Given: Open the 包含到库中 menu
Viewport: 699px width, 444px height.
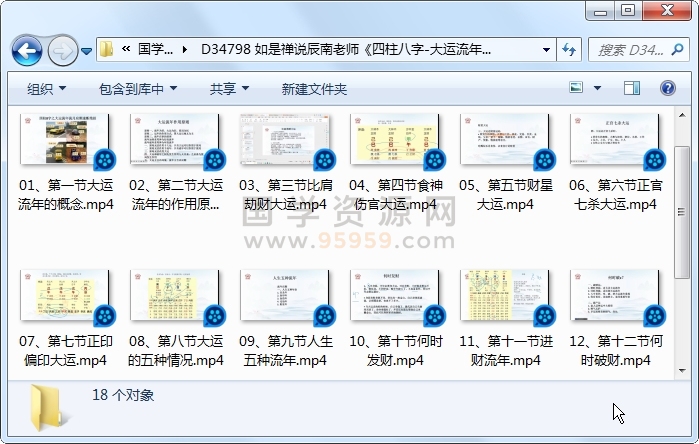Looking at the screenshot, I should click(x=138, y=89).
